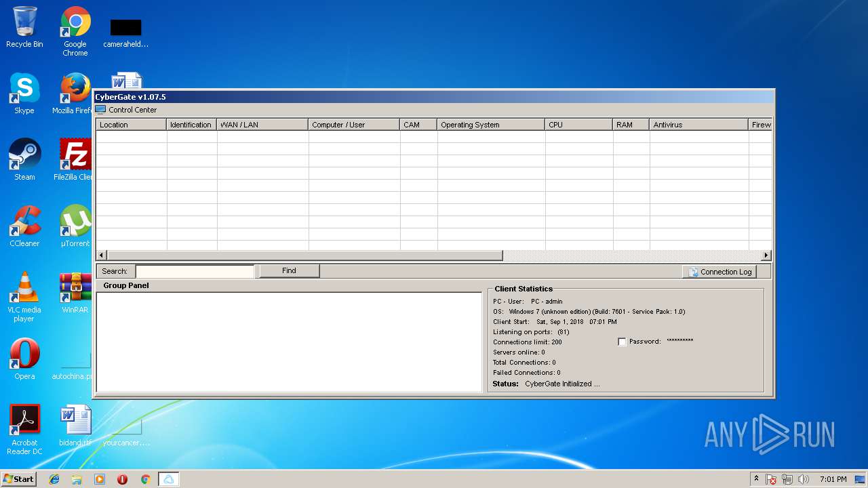Open VLC media player desktop icon
Screen dimensions: 868x488
coord(24,297)
